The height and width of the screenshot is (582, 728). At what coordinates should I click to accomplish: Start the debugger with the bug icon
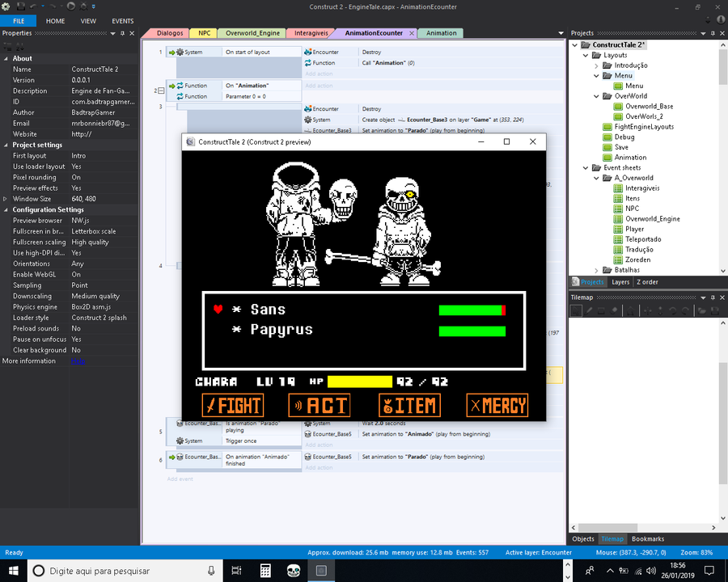tap(84, 6)
